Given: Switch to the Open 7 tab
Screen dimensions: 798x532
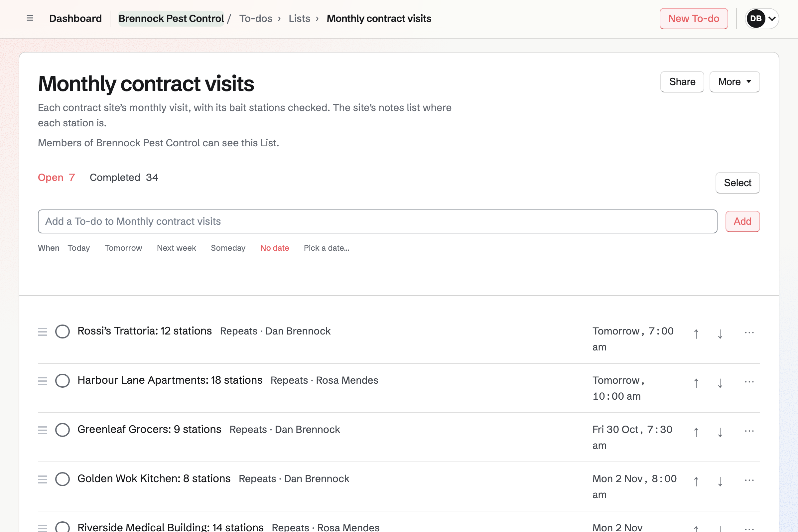Looking at the screenshot, I should [56, 178].
